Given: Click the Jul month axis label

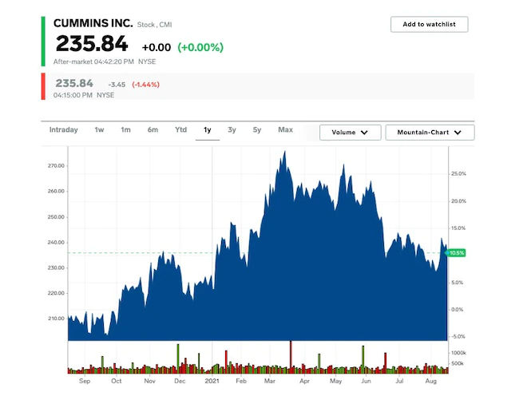Looking at the screenshot, I should 399,381.
